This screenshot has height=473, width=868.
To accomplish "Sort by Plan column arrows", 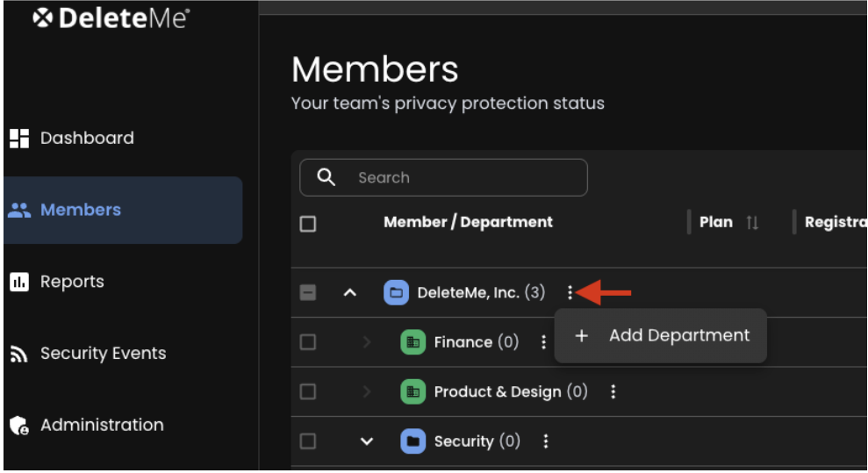I will pos(752,223).
